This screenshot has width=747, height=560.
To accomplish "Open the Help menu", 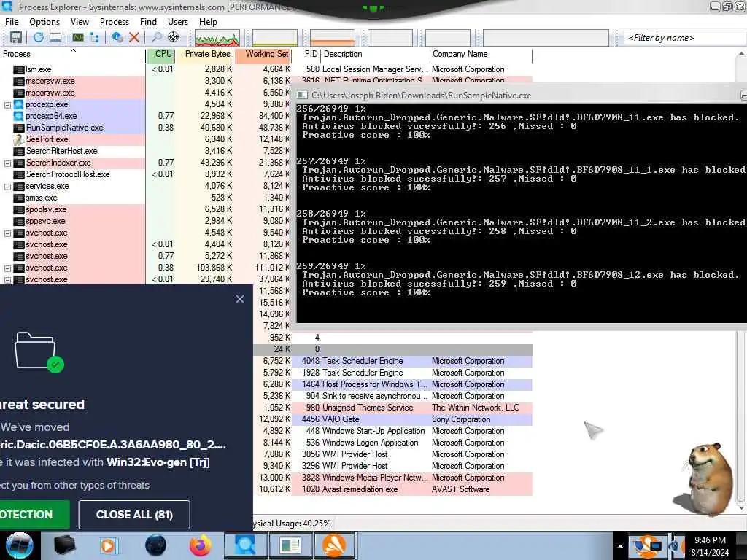I will (208, 22).
